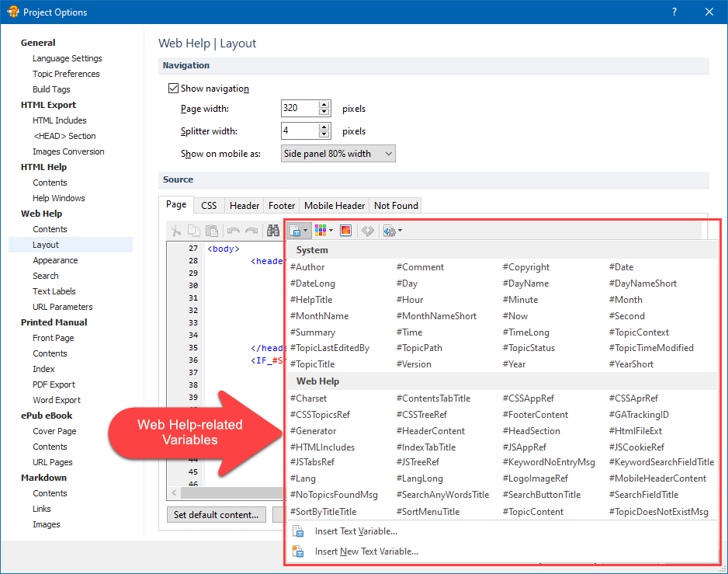Select Images Conversion in the sidebar
This screenshot has height=574, width=728.
point(68,151)
